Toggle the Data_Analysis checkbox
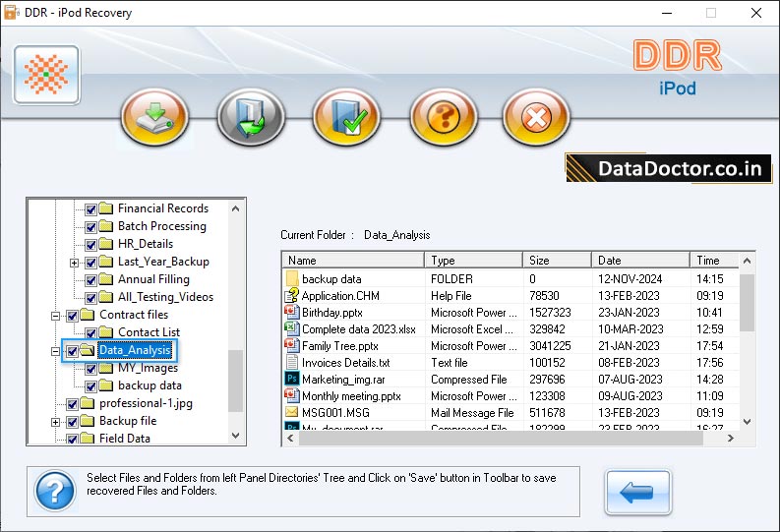The width and height of the screenshot is (780, 532). tap(72, 351)
